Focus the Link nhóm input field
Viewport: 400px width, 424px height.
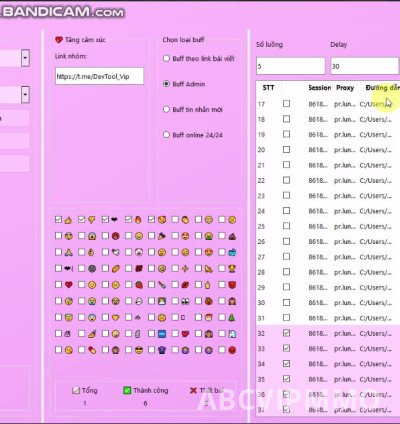point(99,76)
